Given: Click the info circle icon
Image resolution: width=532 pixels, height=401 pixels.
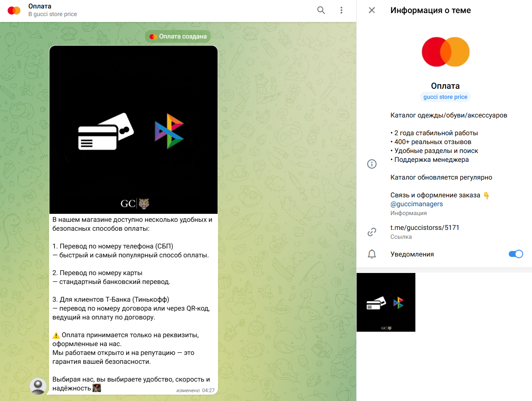Looking at the screenshot, I should pyautogui.click(x=372, y=164).
